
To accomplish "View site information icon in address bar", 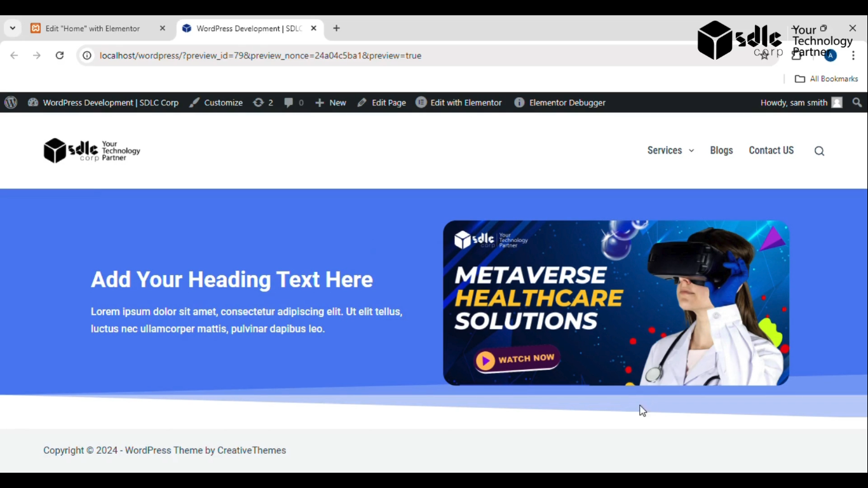I will click(87, 55).
